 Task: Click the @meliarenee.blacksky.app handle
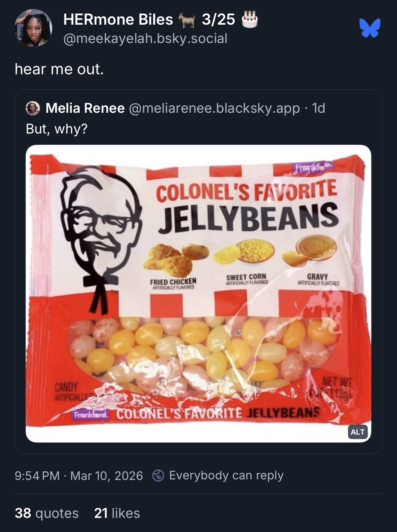214,108
